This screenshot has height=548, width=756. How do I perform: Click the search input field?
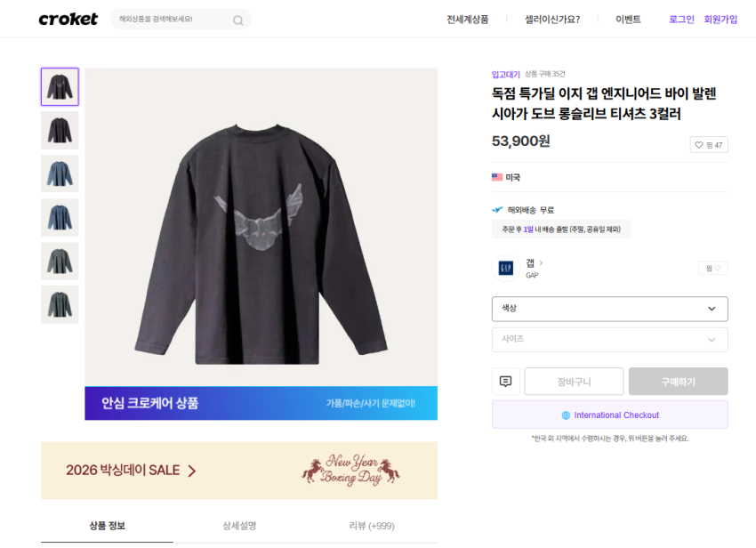click(169, 19)
